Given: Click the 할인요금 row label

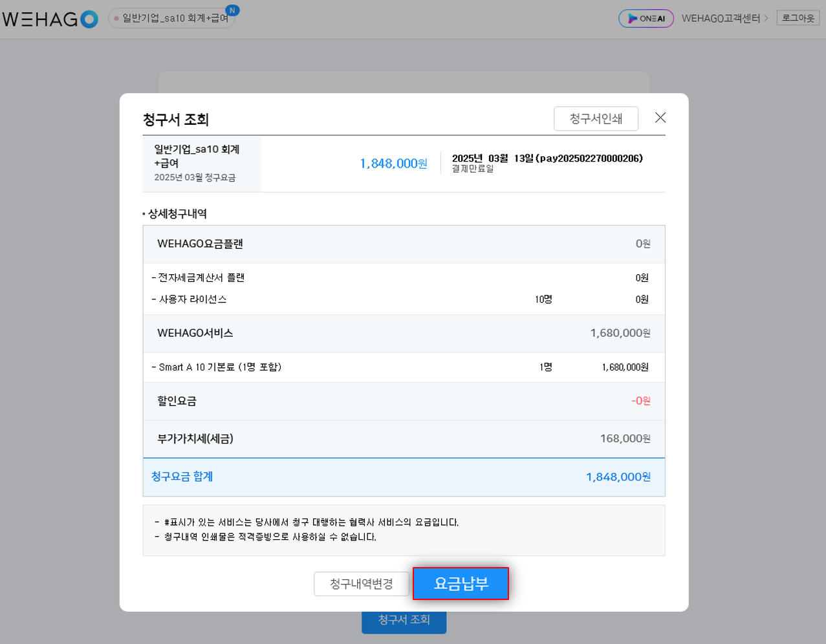Looking at the screenshot, I should (x=177, y=401).
